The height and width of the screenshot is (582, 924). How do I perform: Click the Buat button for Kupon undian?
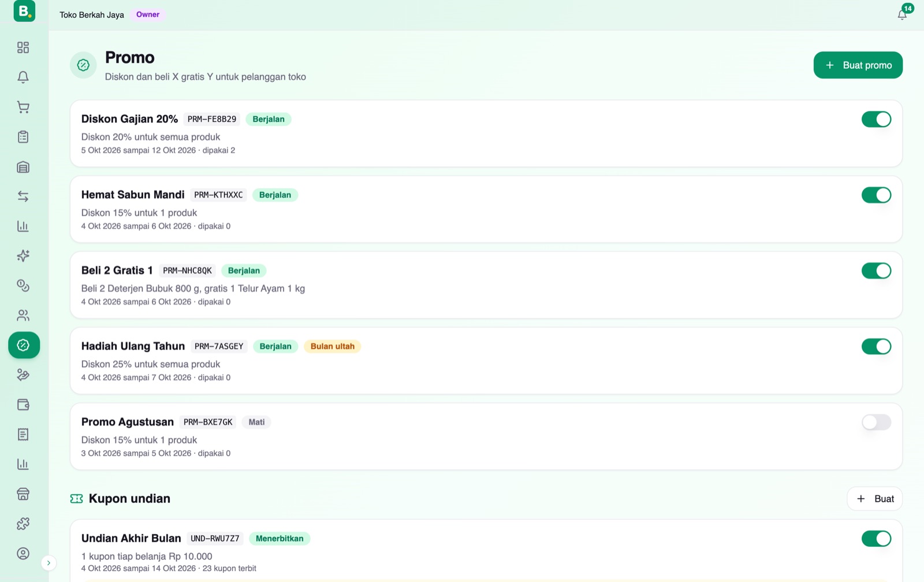874,499
